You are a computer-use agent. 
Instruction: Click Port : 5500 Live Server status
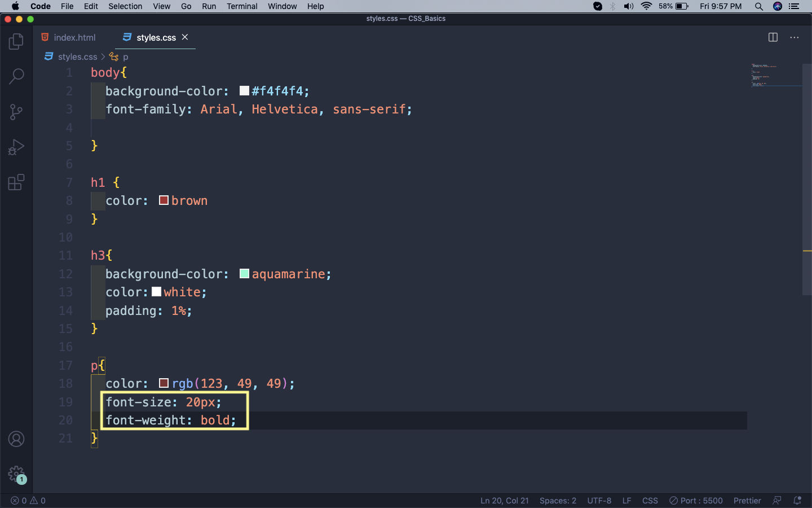pos(696,501)
